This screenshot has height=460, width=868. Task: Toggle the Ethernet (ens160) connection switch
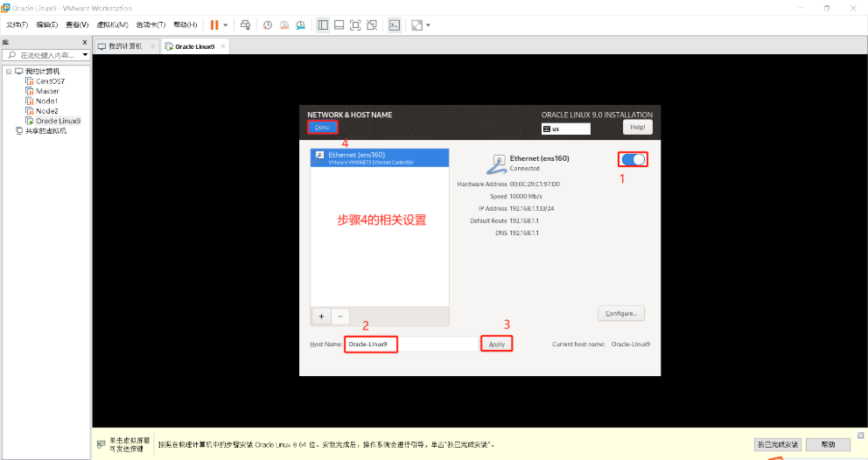(x=633, y=159)
